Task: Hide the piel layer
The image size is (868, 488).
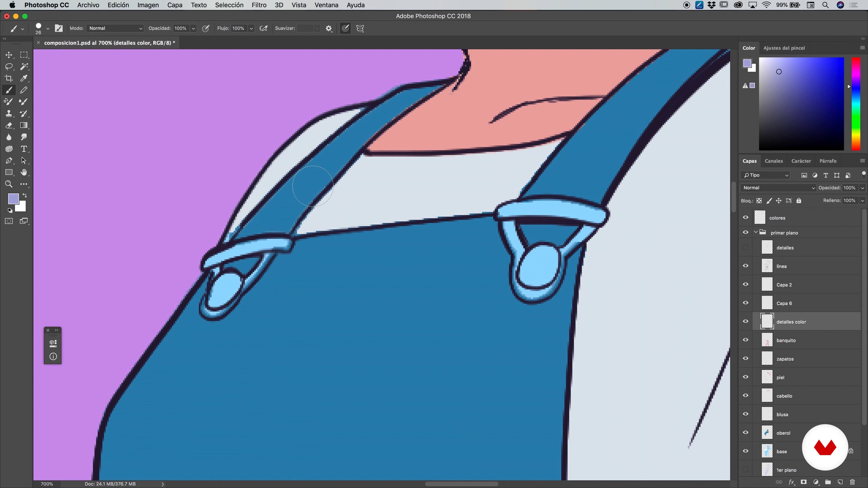Action: tap(745, 377)
